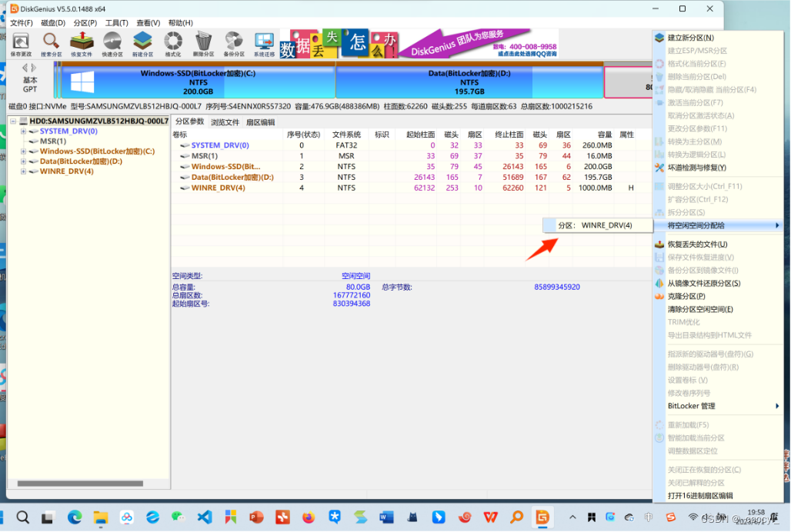Launch the 恢复文件 file recovery tool
Screen dimensions: 791x532
coord(82,45)
